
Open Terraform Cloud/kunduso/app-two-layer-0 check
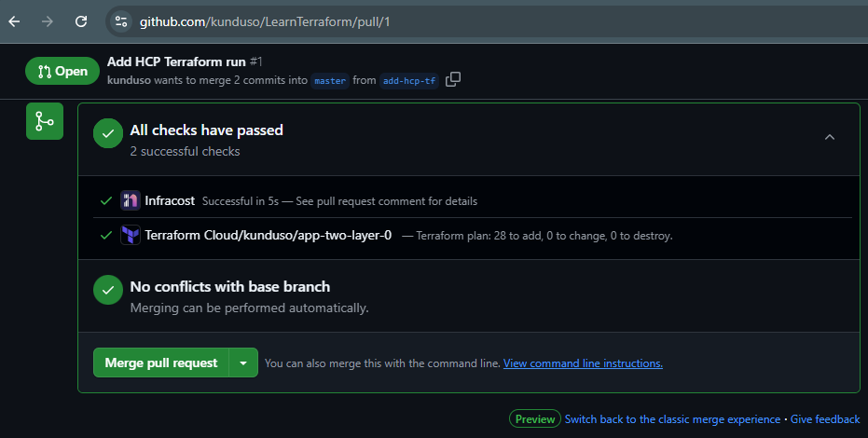(268, 235)
